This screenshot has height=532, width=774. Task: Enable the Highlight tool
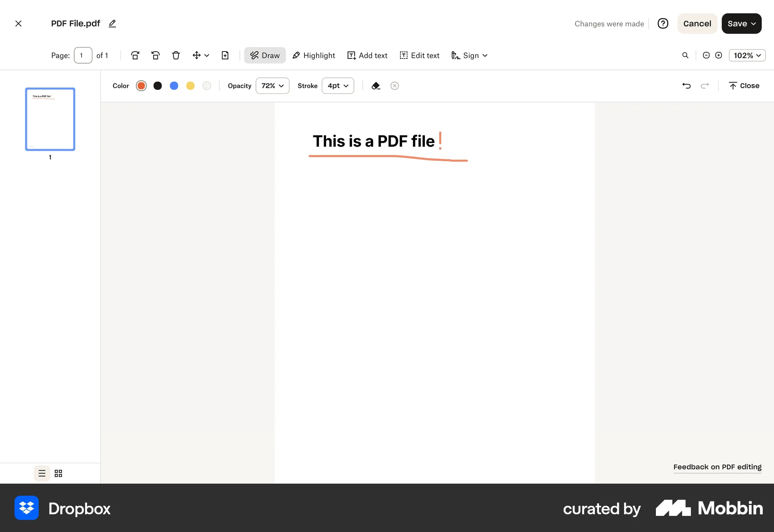tap(314, 55)
